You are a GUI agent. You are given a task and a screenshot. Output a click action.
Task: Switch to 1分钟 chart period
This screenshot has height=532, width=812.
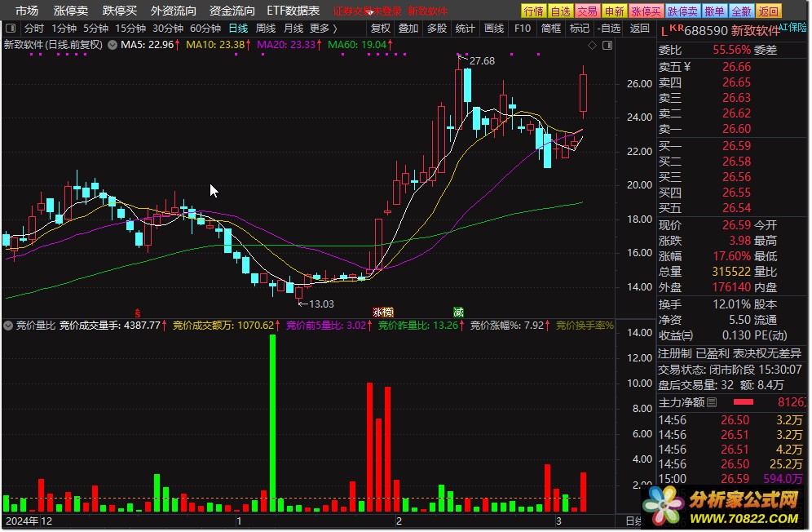tap(64, 28)
